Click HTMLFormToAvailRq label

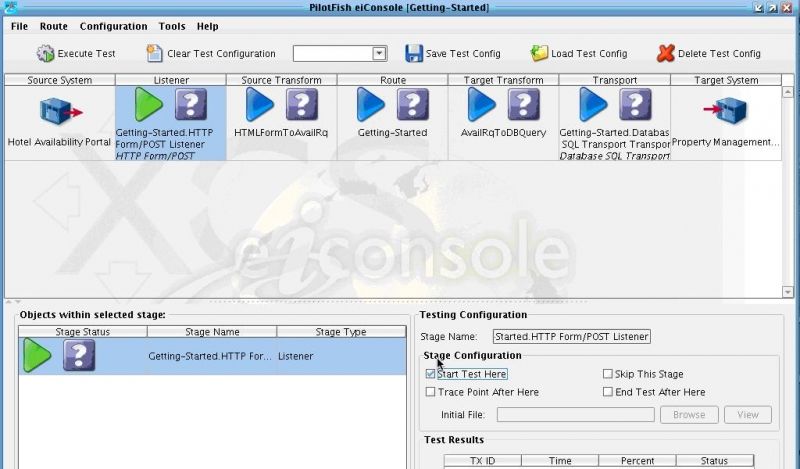281,133
